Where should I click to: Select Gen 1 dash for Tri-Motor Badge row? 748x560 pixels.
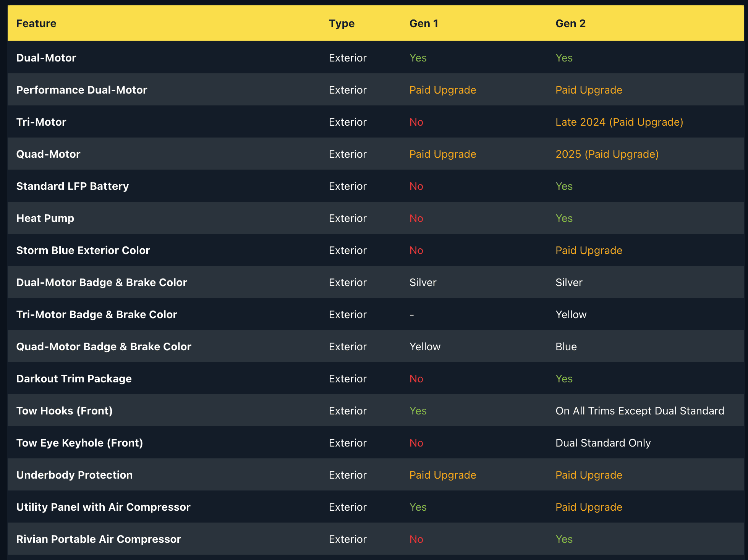point(412,315)
